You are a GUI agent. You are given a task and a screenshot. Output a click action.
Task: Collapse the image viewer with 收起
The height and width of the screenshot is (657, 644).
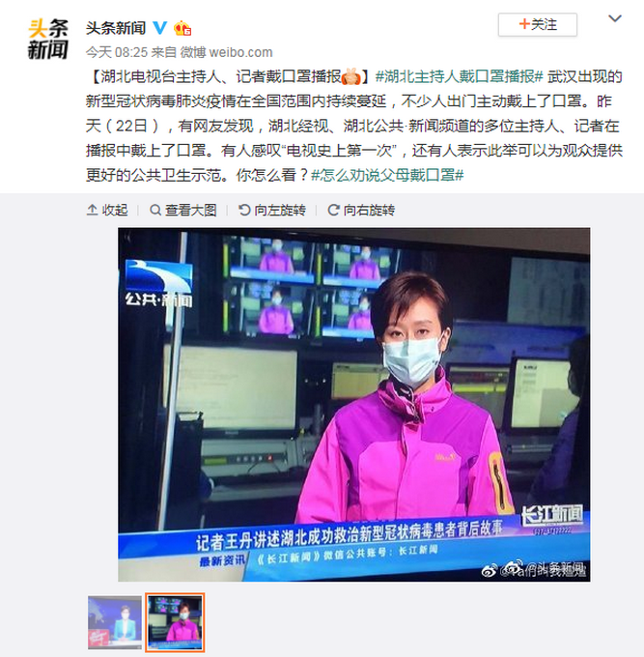click(x=107, y=210)
